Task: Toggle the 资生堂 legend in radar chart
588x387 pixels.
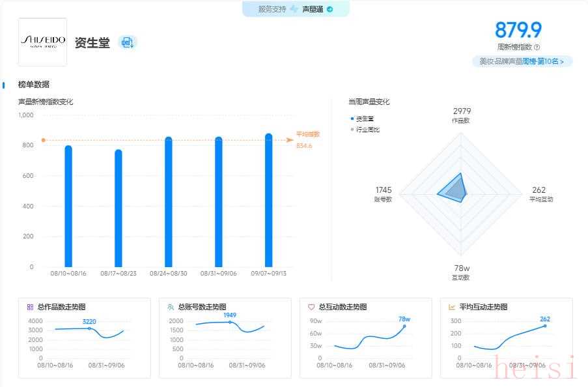Action: [365, 119]
